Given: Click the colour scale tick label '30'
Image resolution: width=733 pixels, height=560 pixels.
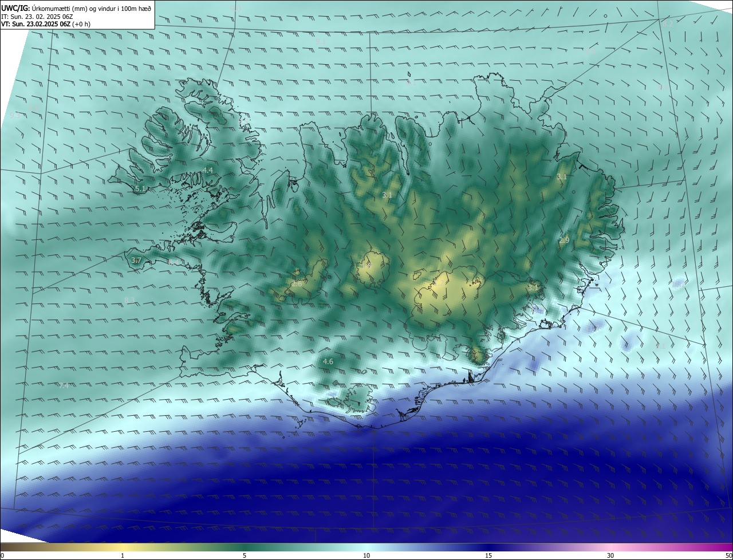Looking at the screenshot, I should (x=610, y=555).
